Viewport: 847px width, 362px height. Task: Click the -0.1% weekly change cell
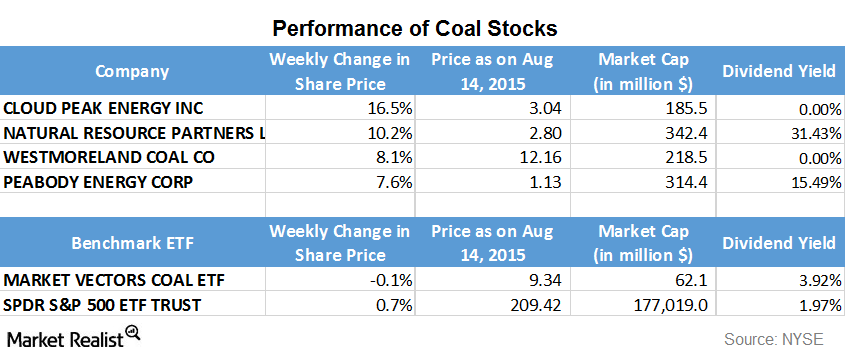339,280
